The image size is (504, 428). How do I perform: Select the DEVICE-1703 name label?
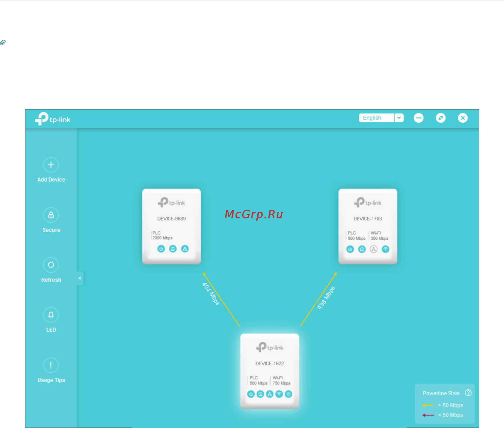coord(368,219)
